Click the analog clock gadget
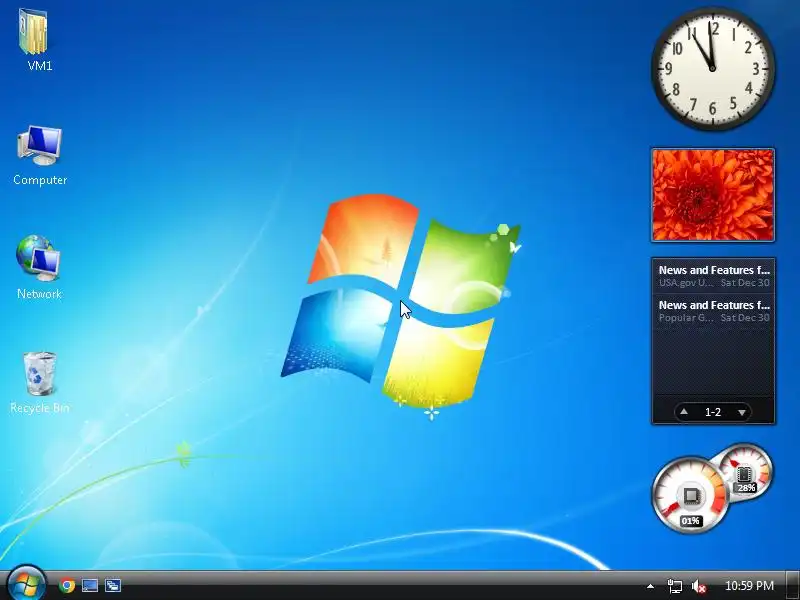The height and width of the screenshot is (600, 800). coord(713,68)
